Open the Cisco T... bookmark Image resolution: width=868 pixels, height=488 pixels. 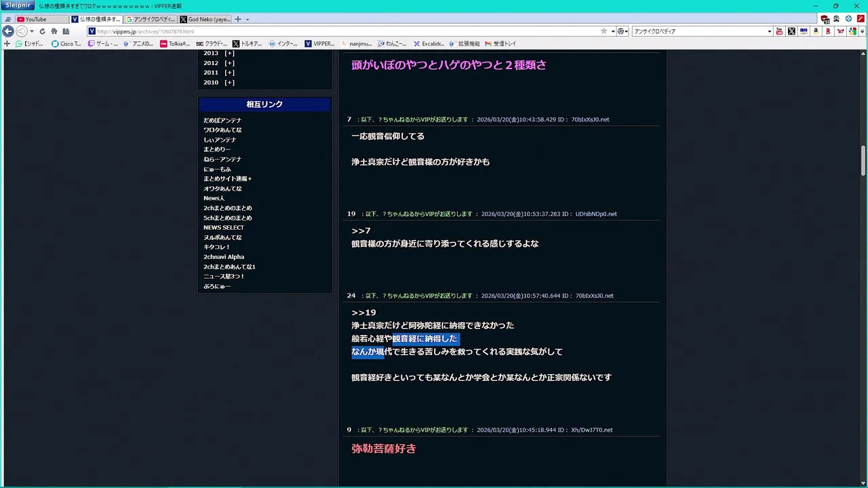pos(66,43)
